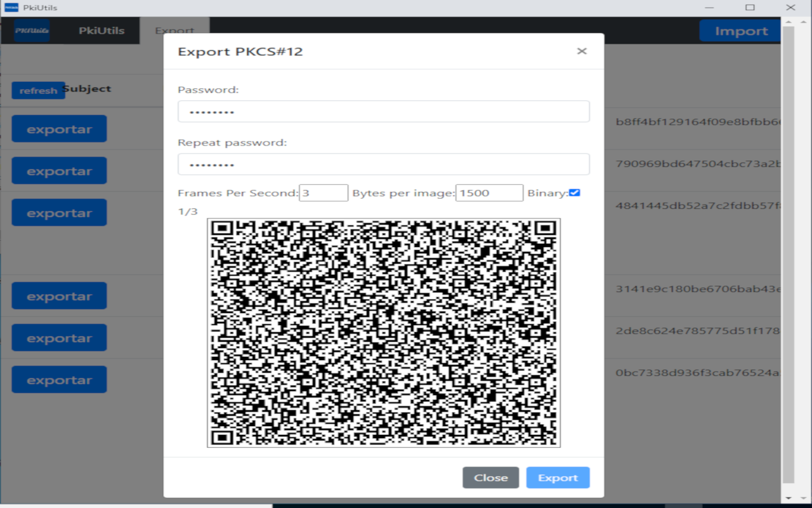Toggle the Binary checkbox
Screen dimensions: 812x508
575,192
